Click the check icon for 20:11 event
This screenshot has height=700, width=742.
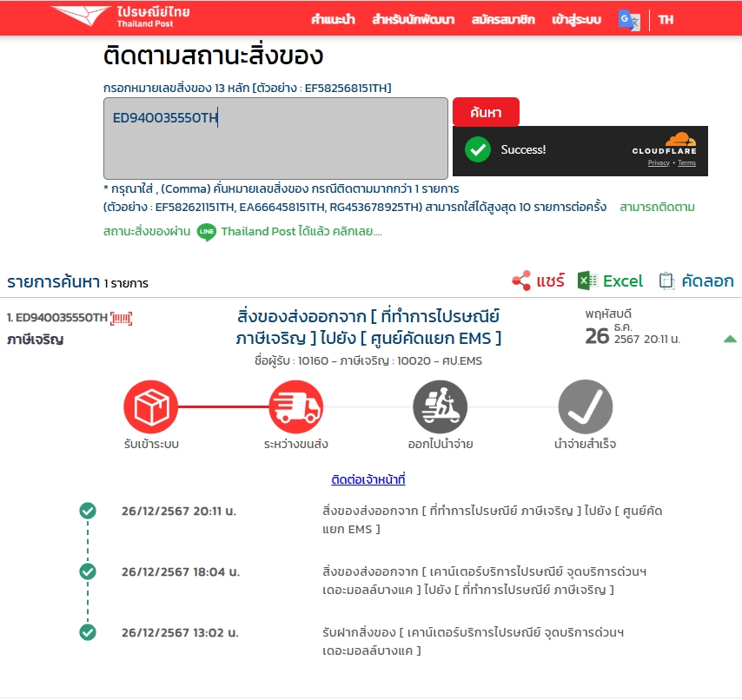[x=88, y=511]
